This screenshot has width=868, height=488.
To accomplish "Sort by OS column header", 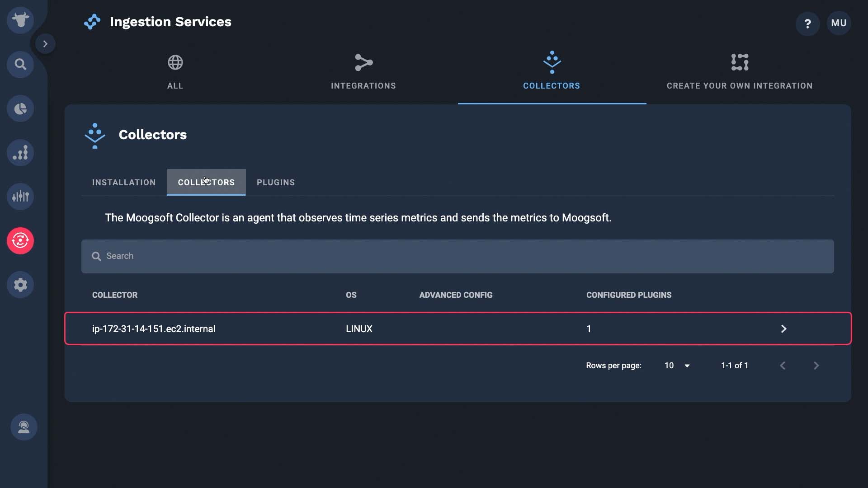I will (351, 295).
